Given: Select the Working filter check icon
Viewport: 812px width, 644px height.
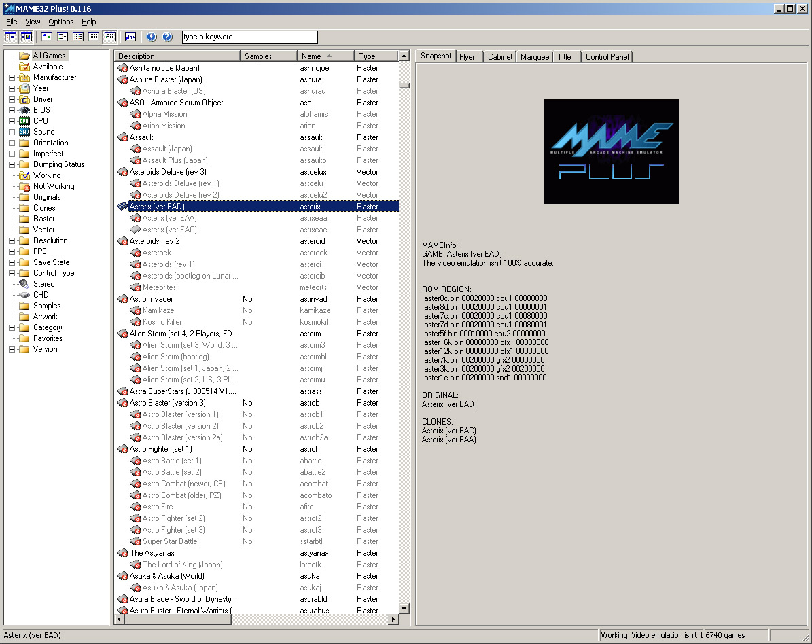Looking at the screenshot, I should (x=24, y=175).
